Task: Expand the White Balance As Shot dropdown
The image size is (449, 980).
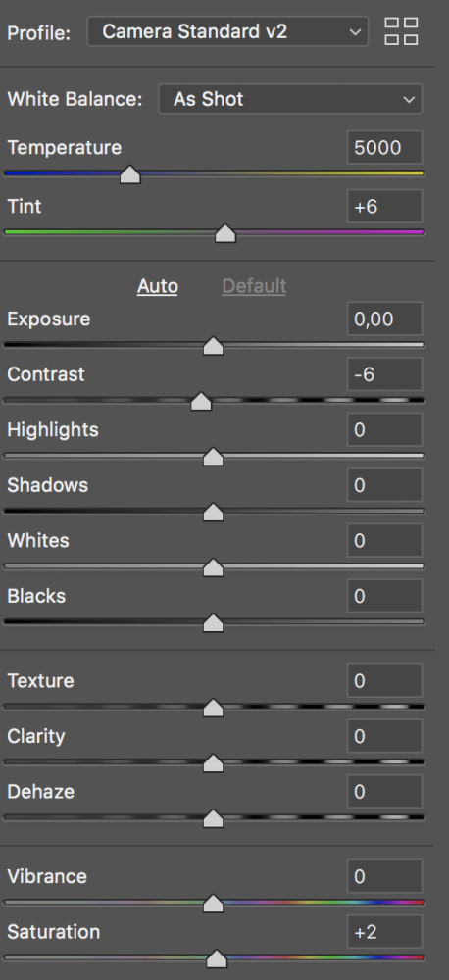Action: coord(290,99)
